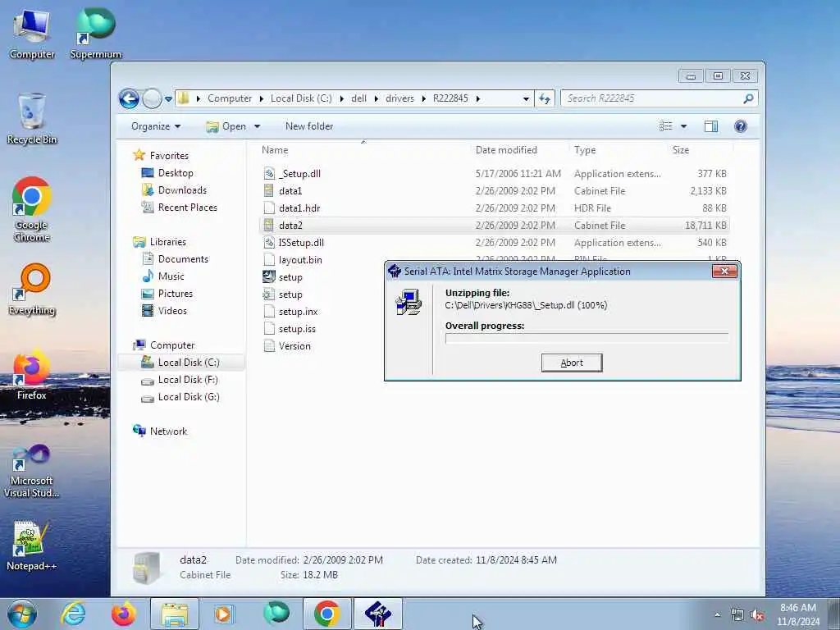Switch to Windows Explorer on the taskbar

click(x=175, y=614)
